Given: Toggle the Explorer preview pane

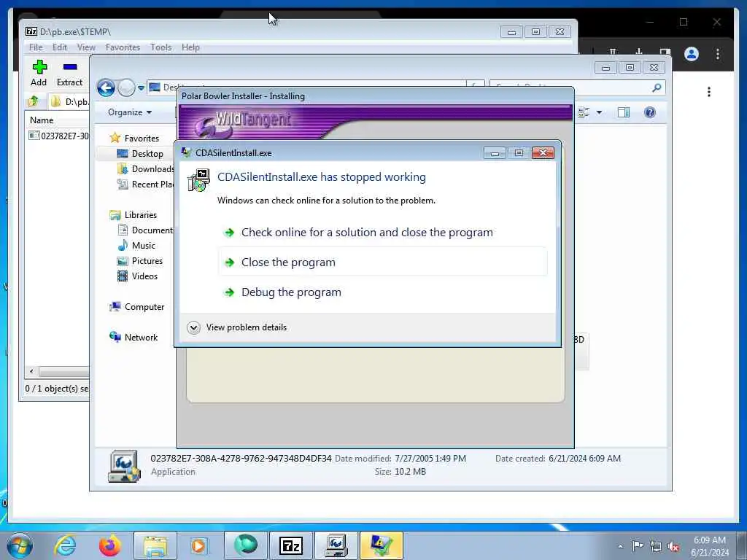Looking at the screenshot, I should [624, 112].
